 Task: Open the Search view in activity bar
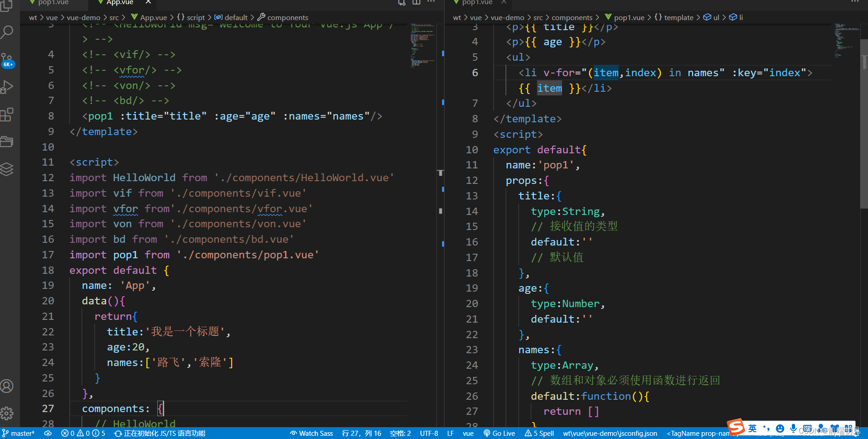(7, 32)
